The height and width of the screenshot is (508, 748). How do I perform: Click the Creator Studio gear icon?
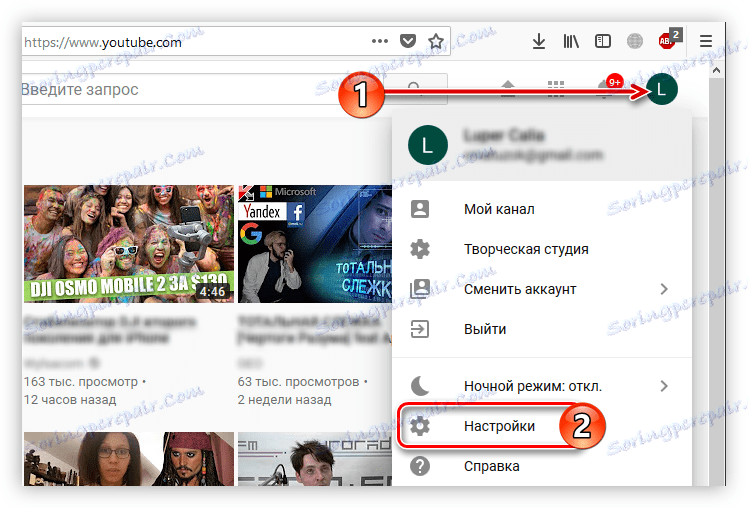(420, 249)
